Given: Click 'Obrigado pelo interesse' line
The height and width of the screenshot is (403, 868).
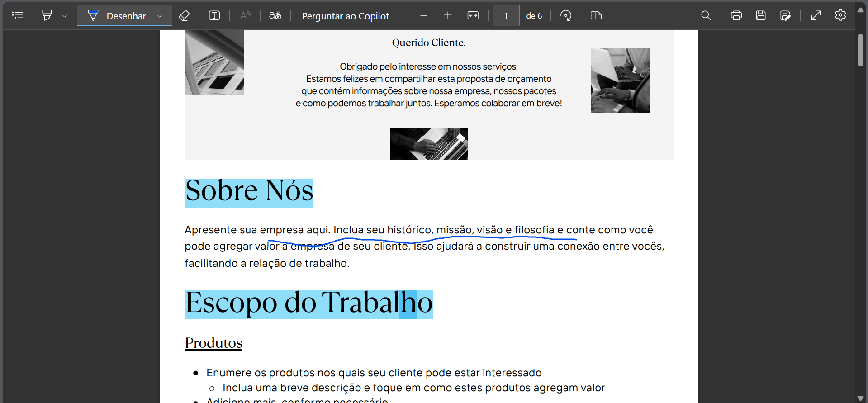Looking at the screenshot, I should click(x=429, y=66).
